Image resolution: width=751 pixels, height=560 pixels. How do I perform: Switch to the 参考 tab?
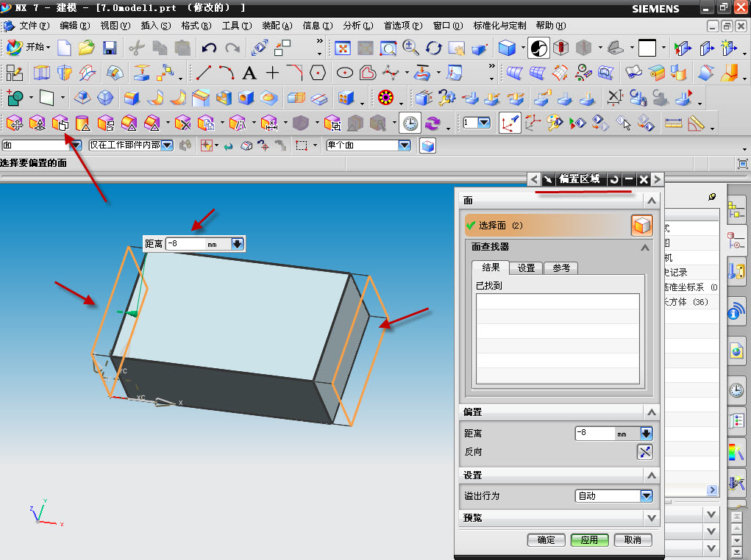(561, 268)
